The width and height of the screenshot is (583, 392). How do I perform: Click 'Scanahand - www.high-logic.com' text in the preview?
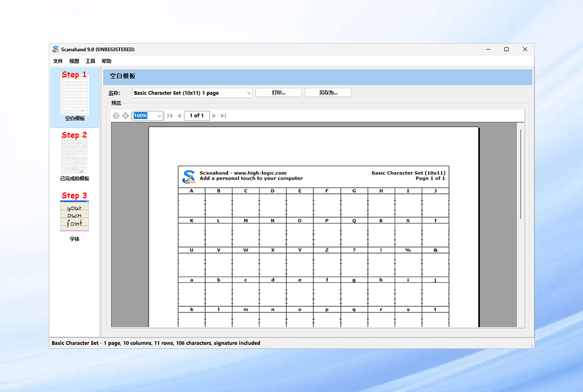tap(243, 173)
